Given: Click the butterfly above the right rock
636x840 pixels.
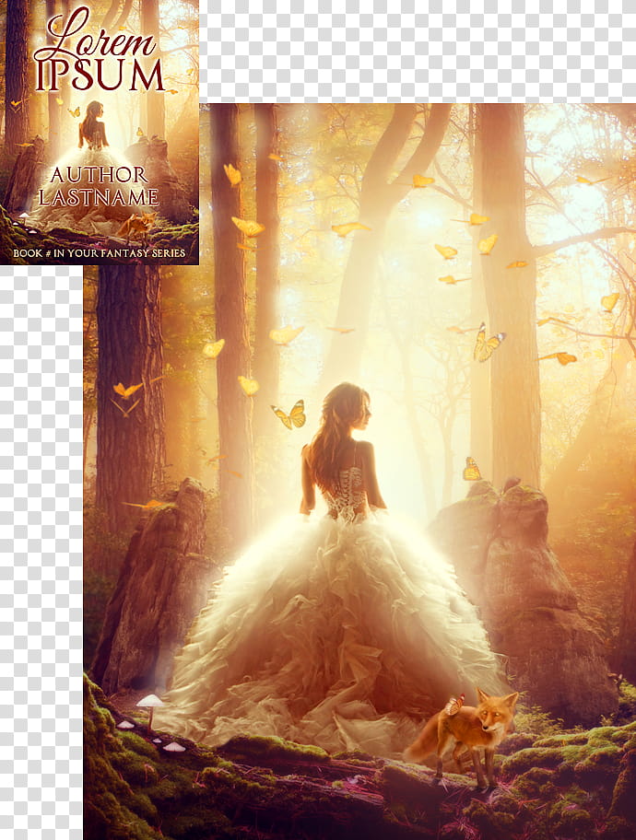Looking at the screenshot, I should pyautogui.click(x=472, y=470).
